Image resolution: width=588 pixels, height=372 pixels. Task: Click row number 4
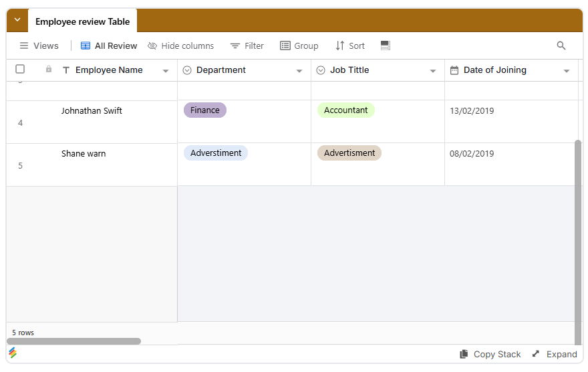[x=20, y=122]
